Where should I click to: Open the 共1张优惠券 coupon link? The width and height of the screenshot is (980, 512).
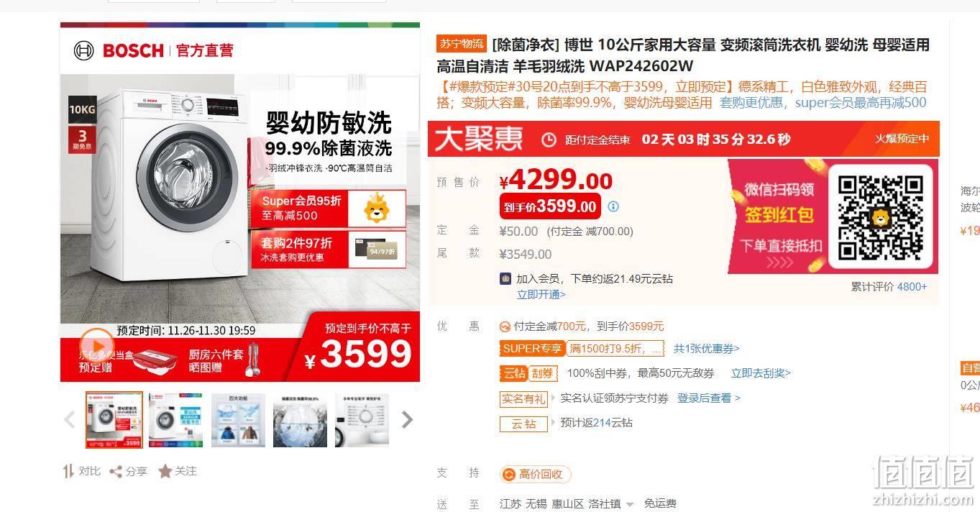pos(706,349)
